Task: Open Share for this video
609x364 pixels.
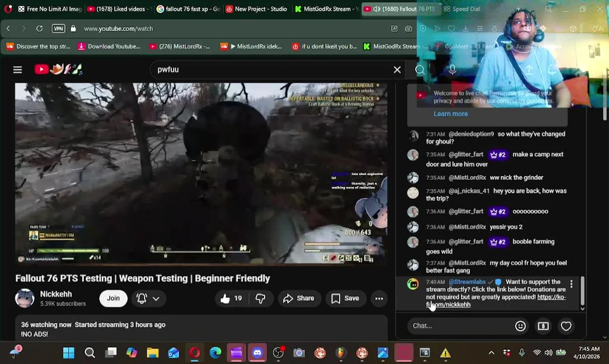Action: [x=298, y=298]
